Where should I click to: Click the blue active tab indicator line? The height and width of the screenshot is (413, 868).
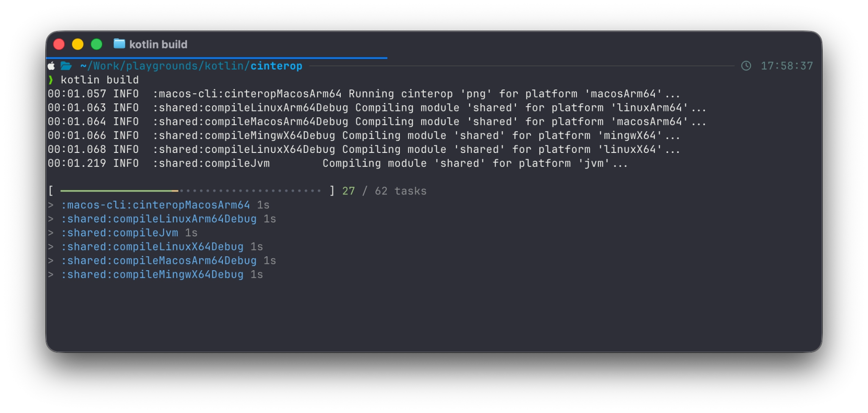pyautogui.click(x=217, y=58)
